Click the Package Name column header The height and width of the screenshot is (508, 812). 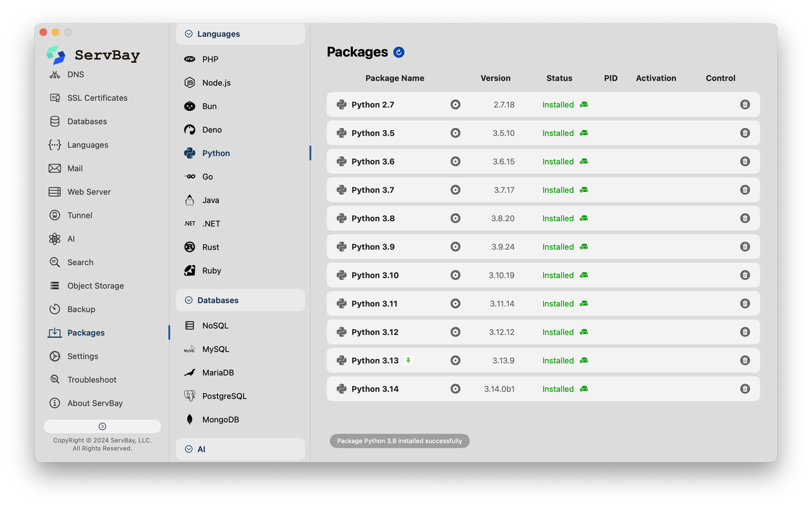[395, 78]
